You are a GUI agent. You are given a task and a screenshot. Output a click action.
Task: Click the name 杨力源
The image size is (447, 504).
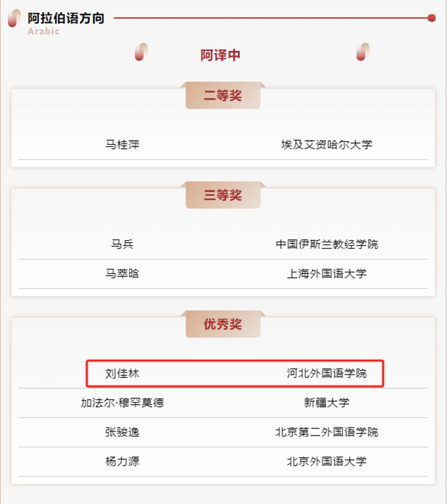[122, 461]
